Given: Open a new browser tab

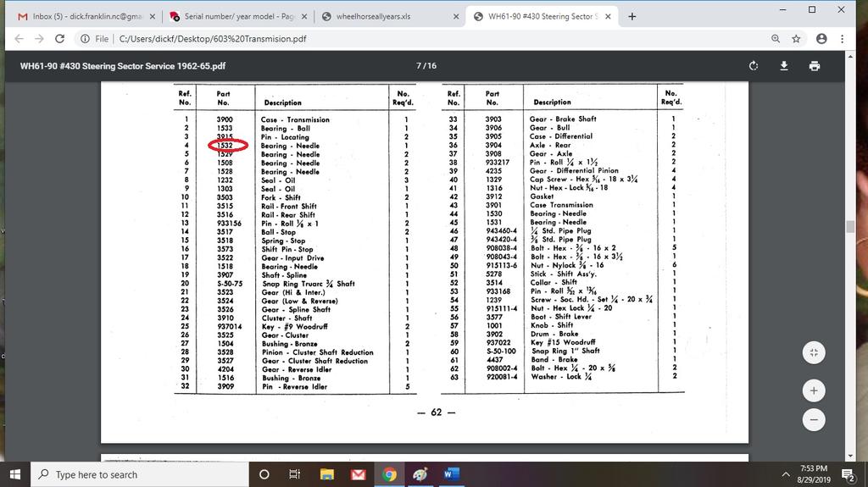Looking at the screenshot, I should [632, 16].
